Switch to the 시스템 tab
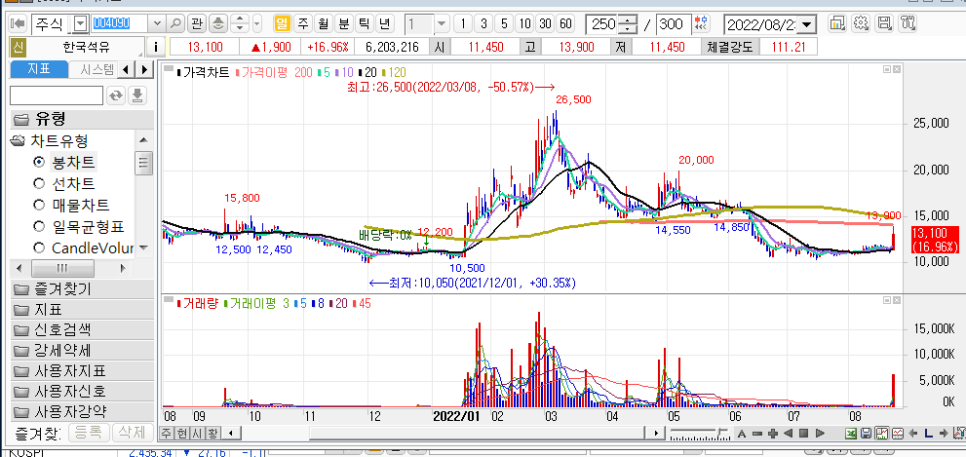 tap(92, 69)
